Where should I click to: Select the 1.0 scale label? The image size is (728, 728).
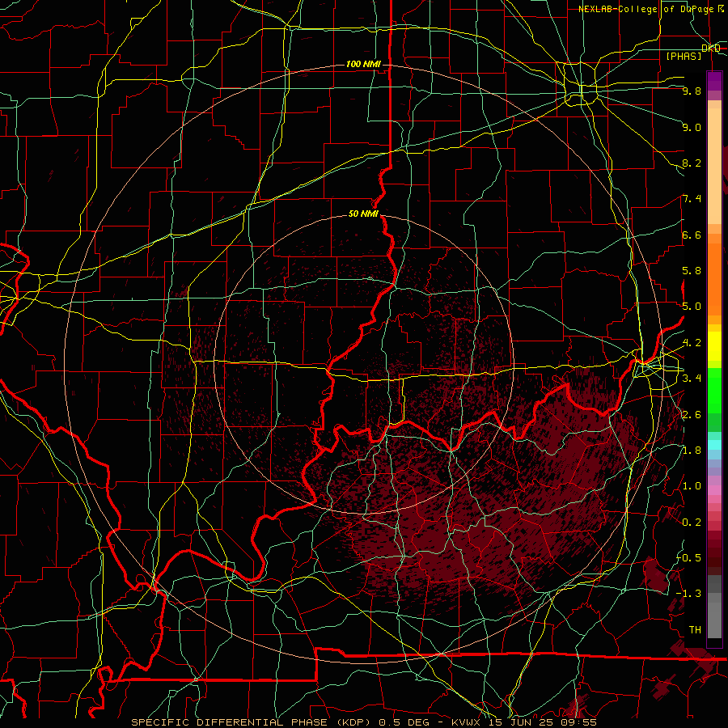click(x=692, y=486)
